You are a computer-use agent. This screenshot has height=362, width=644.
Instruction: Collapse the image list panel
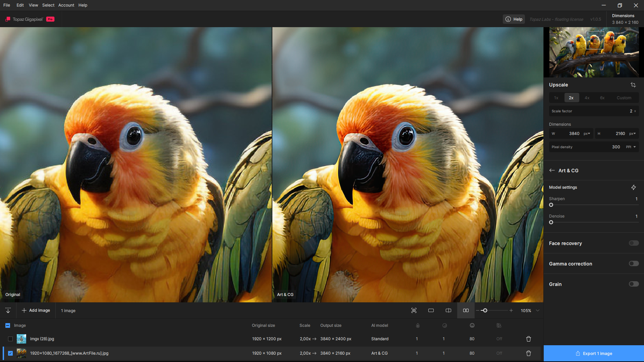click(8, 310)
